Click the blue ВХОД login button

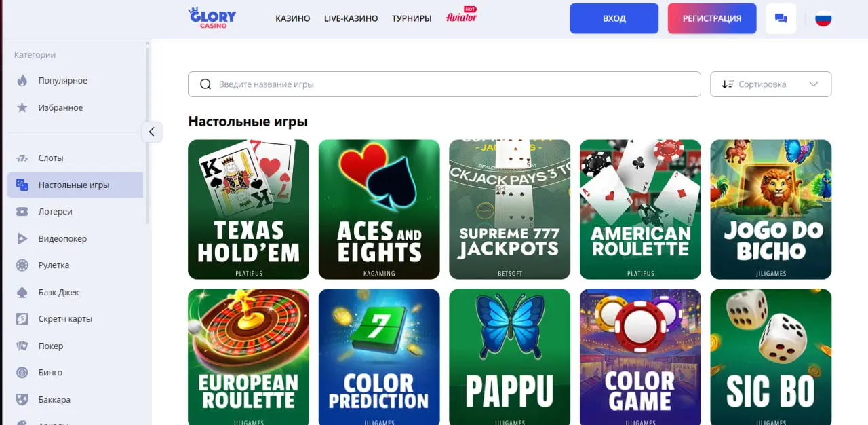pos(614,18)
